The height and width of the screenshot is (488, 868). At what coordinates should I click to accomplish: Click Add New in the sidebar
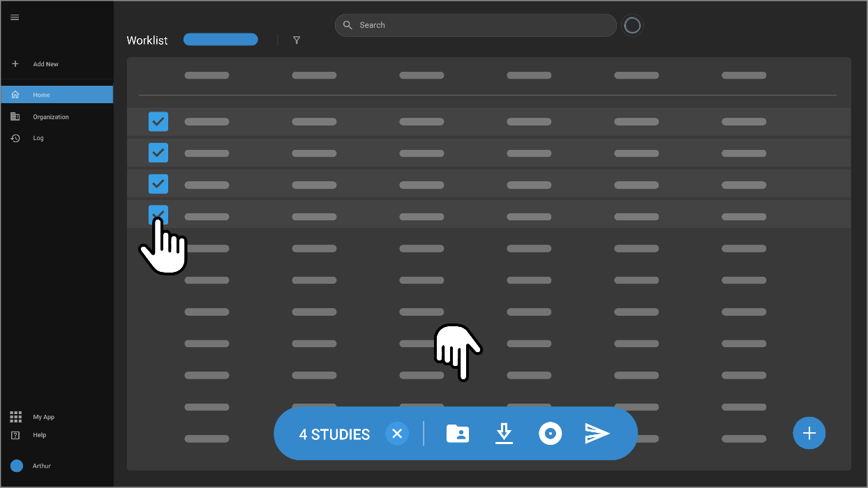click(x=45, y=64)
